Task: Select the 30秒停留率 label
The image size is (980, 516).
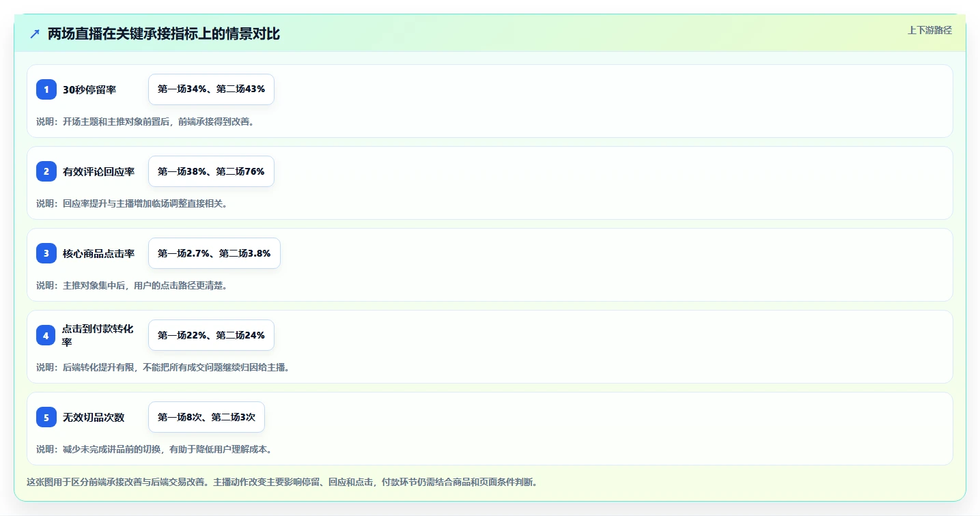Action: click(89, 89)
